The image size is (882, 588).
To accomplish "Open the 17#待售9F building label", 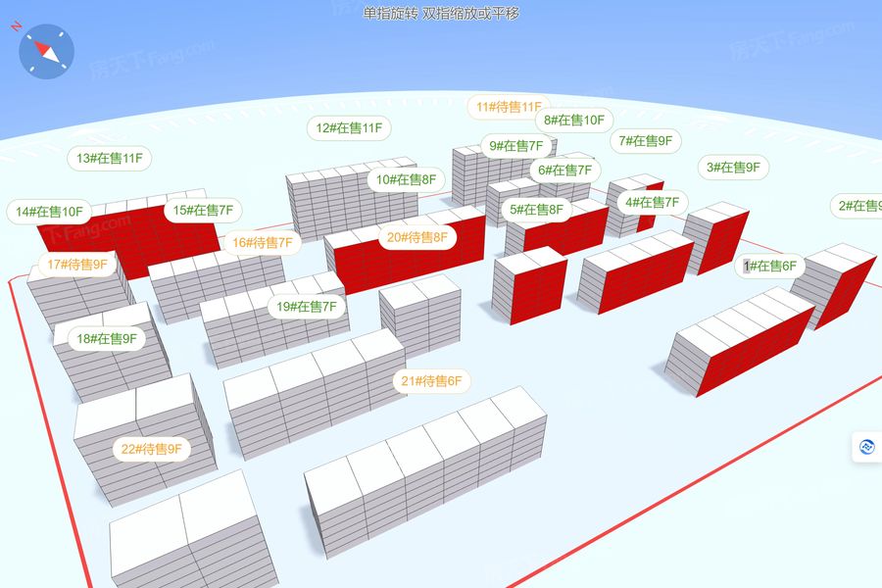I will coord(77,264).
